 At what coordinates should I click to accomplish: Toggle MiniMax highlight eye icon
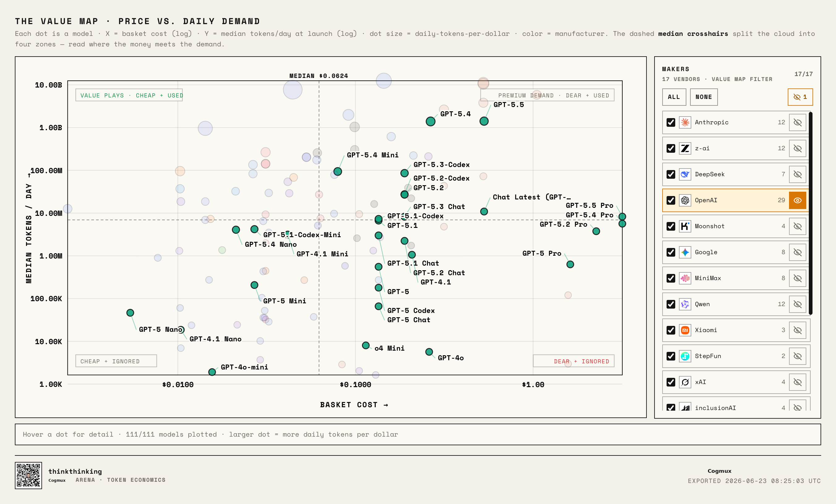point(797,278)
